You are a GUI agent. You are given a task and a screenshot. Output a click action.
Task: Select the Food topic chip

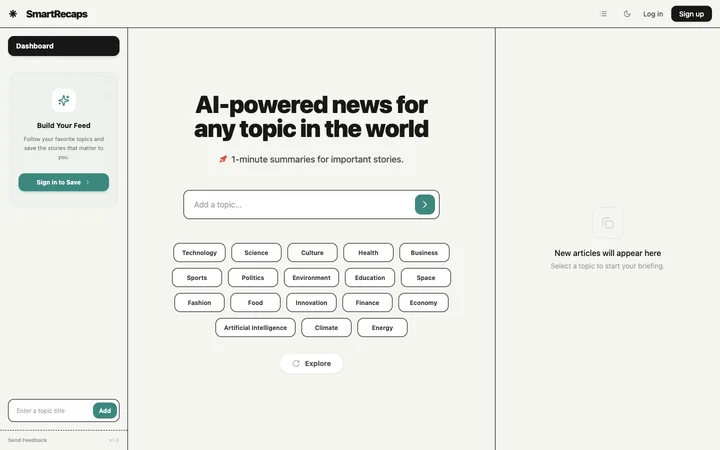tap(255, 303)
